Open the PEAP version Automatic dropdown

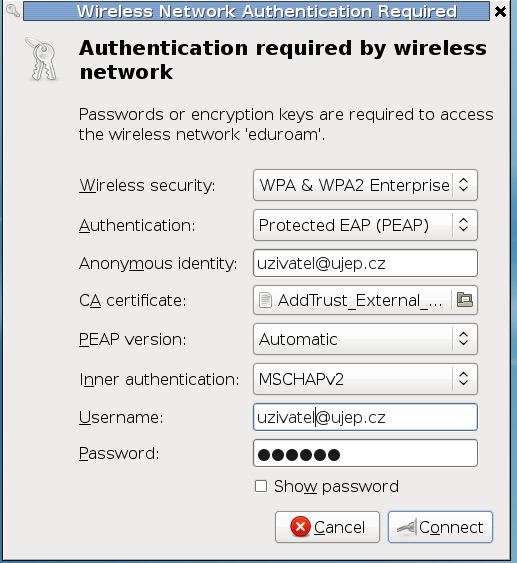(365, 339)
